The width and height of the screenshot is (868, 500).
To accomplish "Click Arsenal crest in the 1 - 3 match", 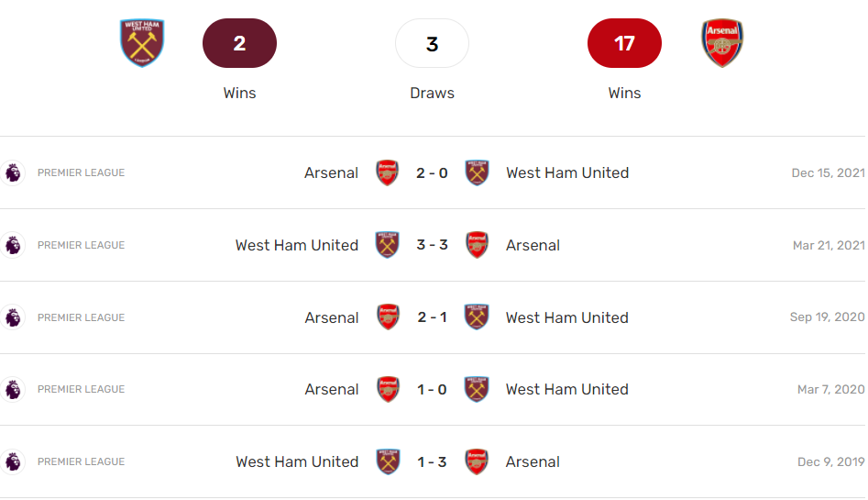I will tap(477, 461).
